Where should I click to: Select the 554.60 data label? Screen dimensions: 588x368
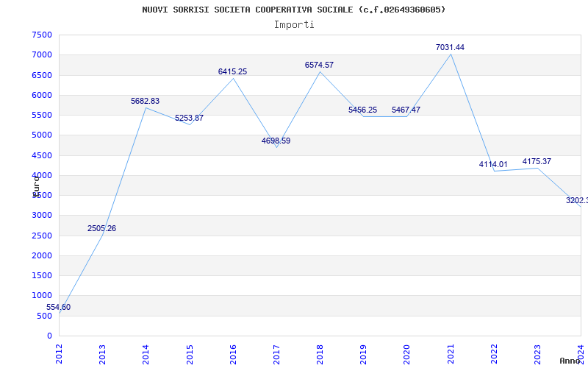click(59, 307)
